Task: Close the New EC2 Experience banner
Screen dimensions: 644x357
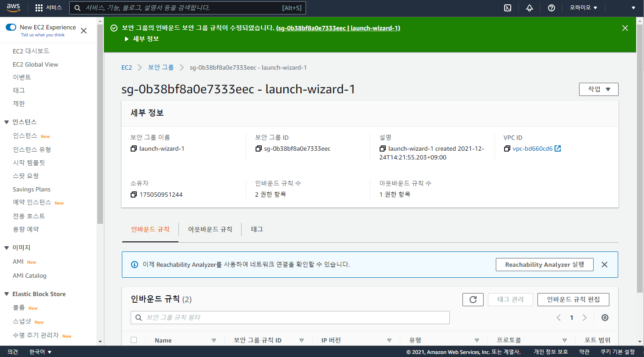Action: 84,31
